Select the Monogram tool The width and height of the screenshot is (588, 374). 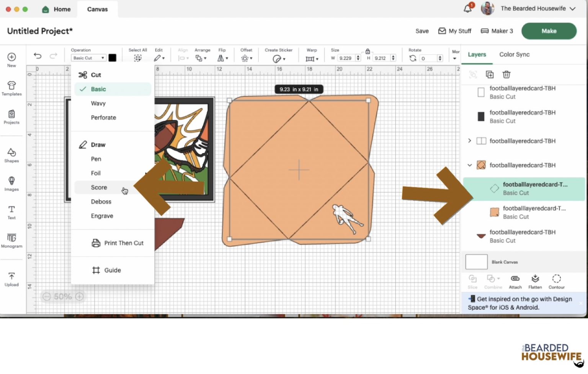11,241
